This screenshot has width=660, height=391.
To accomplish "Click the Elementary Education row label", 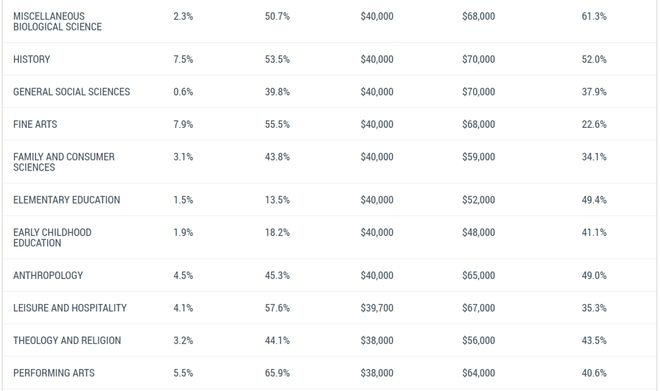I will pos(67,200).
